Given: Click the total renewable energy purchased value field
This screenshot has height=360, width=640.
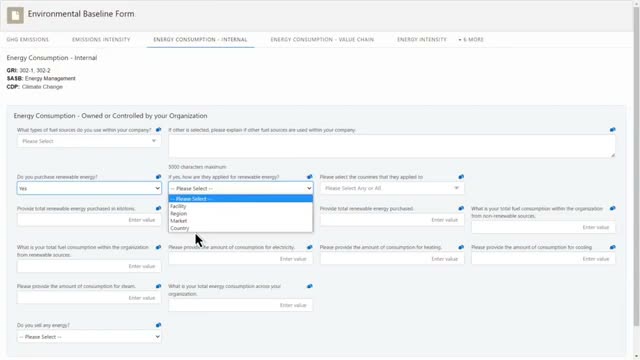Looking at the screenshot, I should tap(392, 220).
